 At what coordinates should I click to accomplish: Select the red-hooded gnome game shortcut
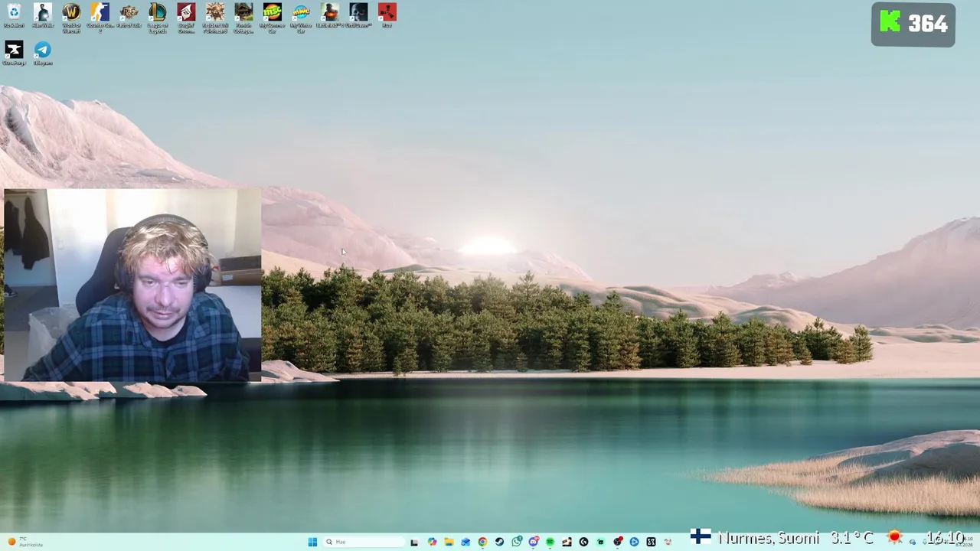[x=186, y=18]
